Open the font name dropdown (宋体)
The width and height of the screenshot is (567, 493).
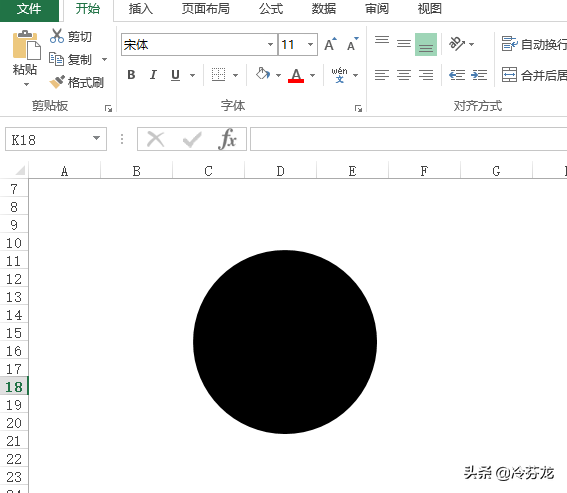click(270, 44)
